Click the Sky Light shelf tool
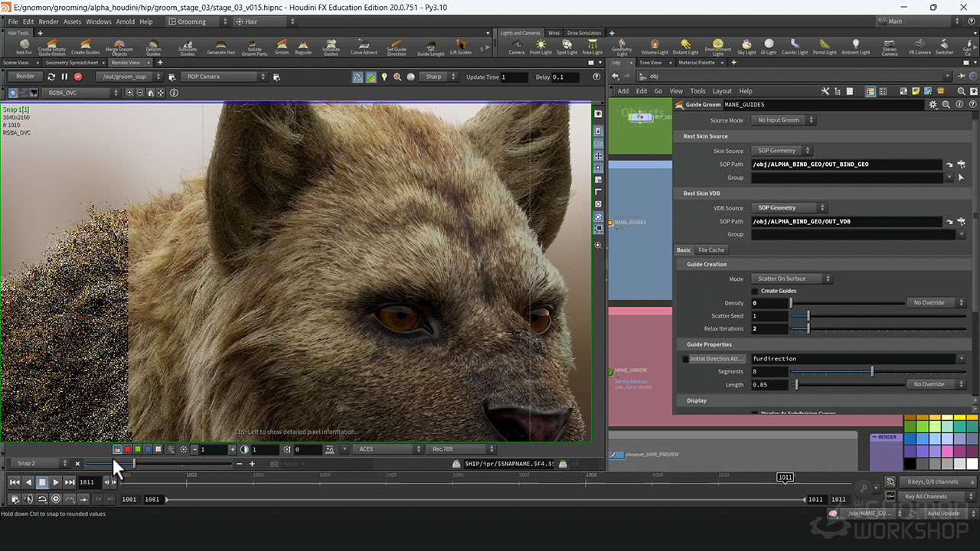Image resolution: width=980 pixels, height=551 pixels. click(746, 46)
